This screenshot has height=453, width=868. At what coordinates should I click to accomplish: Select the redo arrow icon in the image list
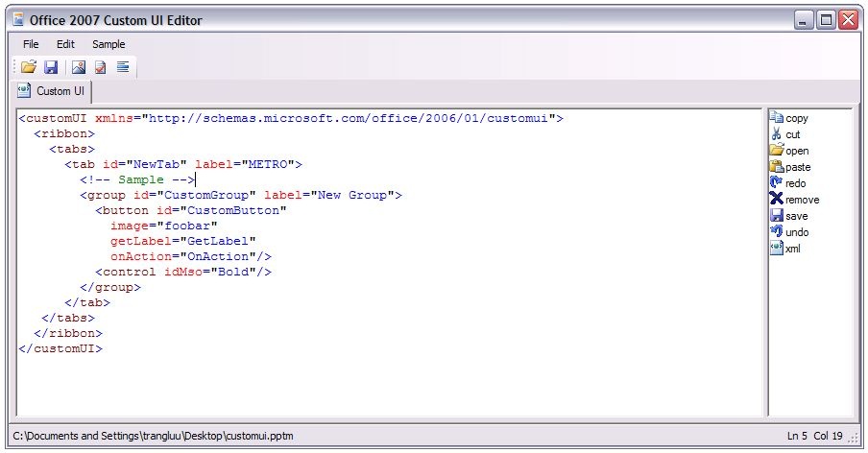tap(777, 182)
